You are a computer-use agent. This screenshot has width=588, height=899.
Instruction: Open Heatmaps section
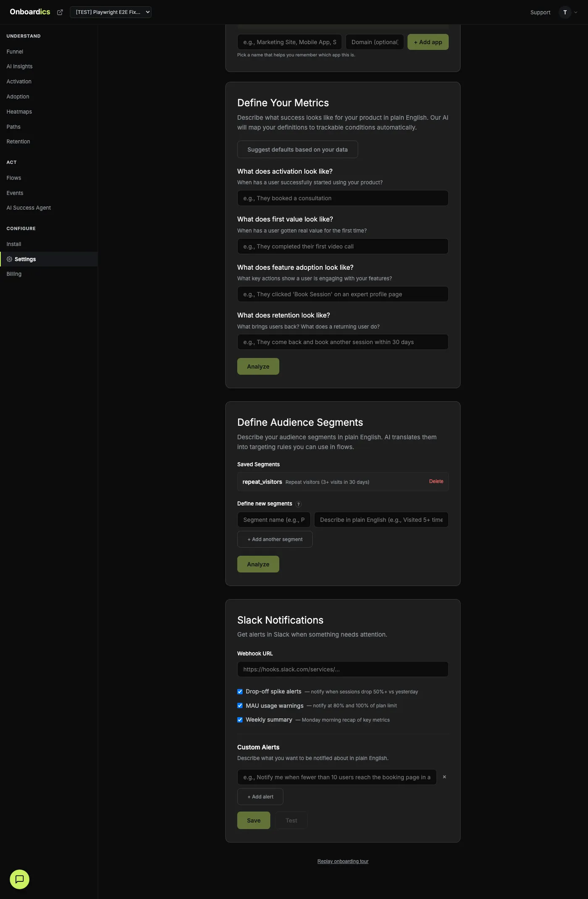[19, 112]
